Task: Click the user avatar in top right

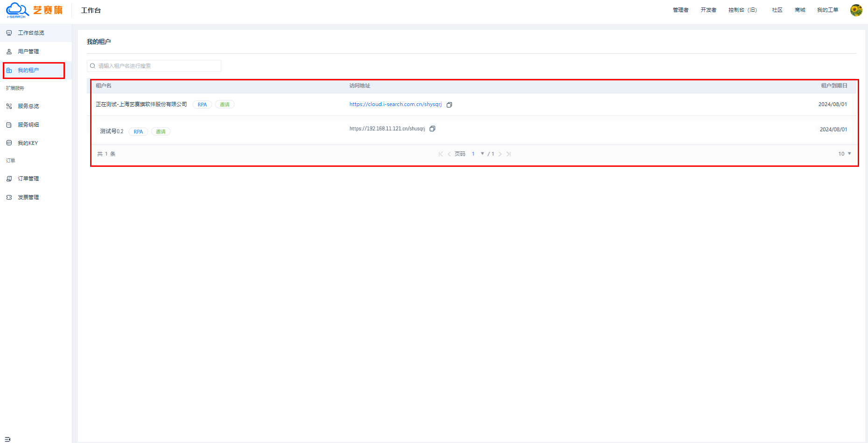Action: (856, 10)
